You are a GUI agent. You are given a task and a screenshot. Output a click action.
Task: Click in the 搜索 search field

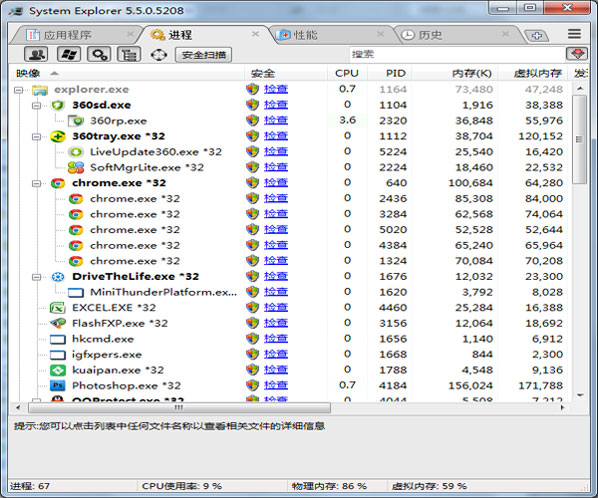coord(457,54)
